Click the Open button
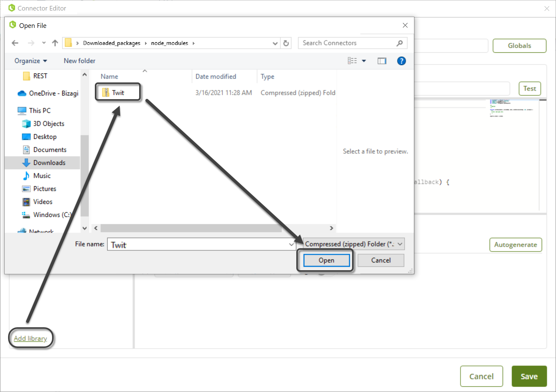The height and width of the screenshot is (392, 556). (327, 260)
